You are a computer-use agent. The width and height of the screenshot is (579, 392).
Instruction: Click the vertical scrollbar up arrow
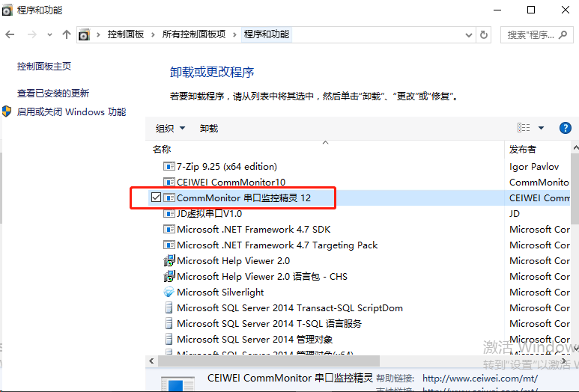575,148
